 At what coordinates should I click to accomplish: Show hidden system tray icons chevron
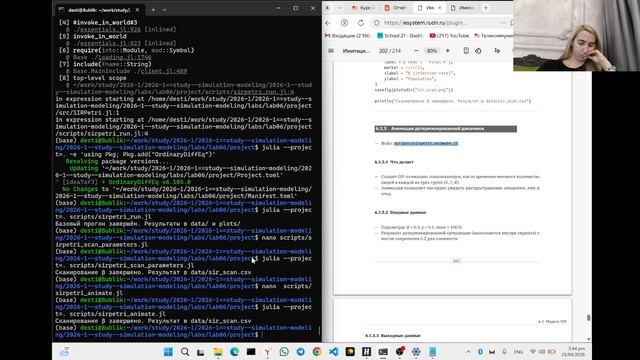[468, 352]
